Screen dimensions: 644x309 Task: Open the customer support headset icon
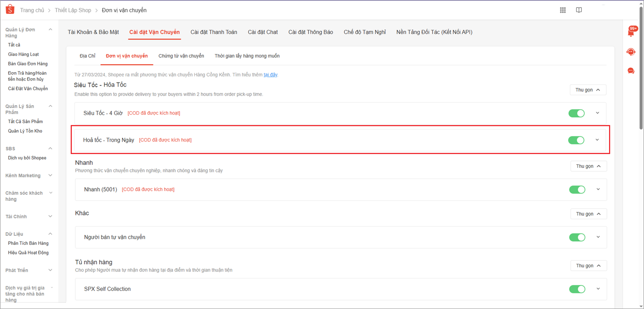click(x=631, y=52)
